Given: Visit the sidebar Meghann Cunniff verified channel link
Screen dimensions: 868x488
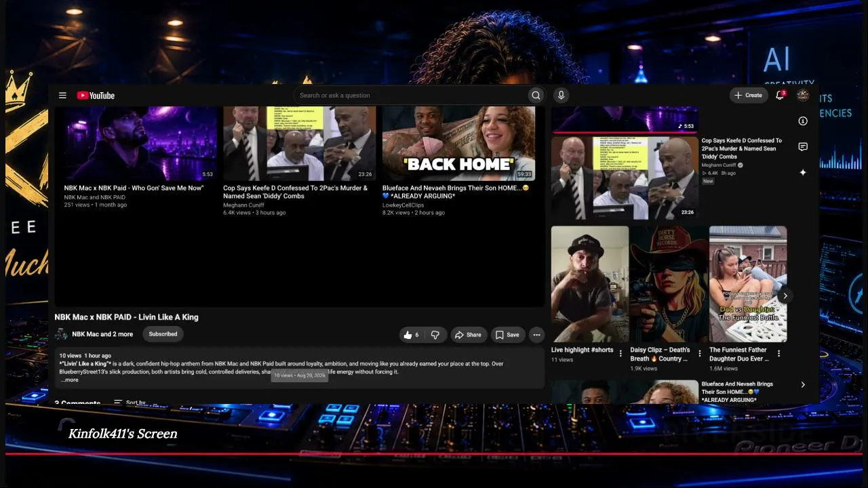Looking at the screenshot, I should point(722,165).
